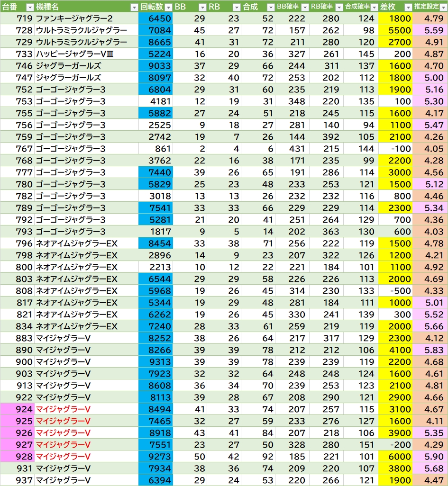
Task: Open the 合成 column filter dropdown
Action: (270, 7)
